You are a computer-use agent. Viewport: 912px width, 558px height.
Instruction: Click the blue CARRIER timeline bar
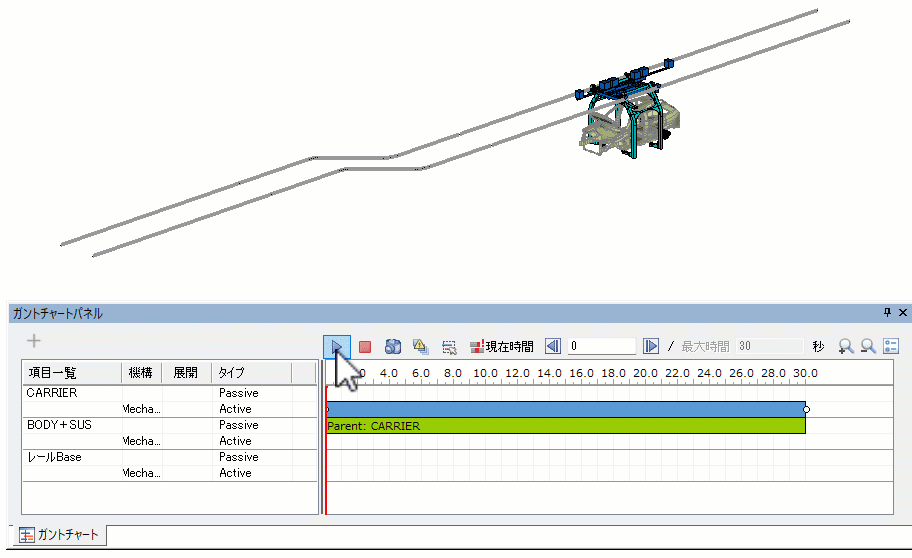click(565, 409)
